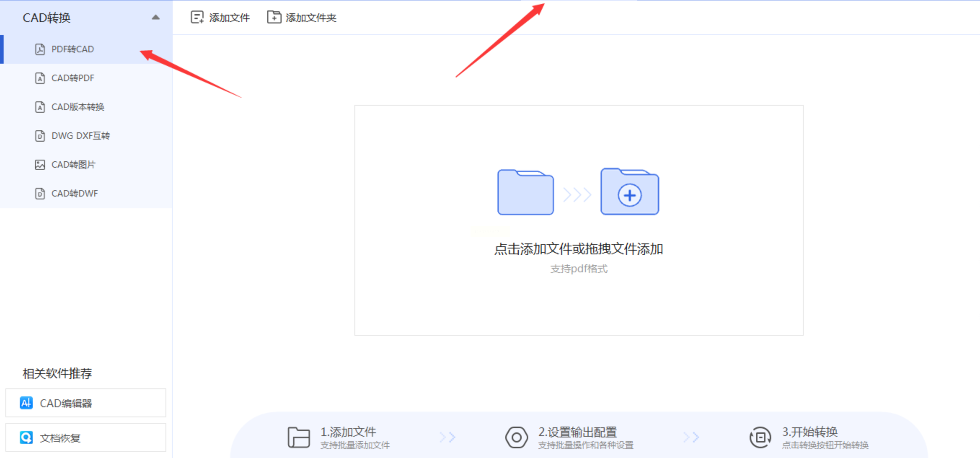Click the DWG DXF互转 file icon

click(x=40, y=136)
